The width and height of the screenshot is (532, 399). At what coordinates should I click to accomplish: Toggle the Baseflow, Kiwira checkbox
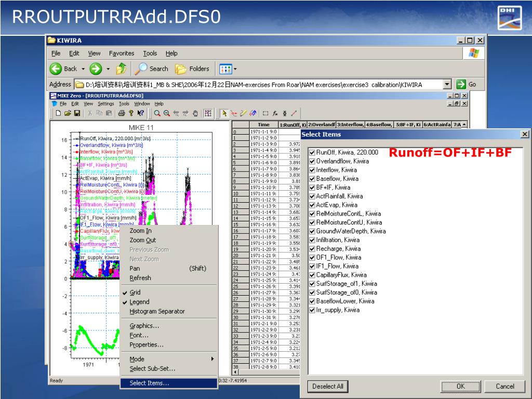click(312, 179)
